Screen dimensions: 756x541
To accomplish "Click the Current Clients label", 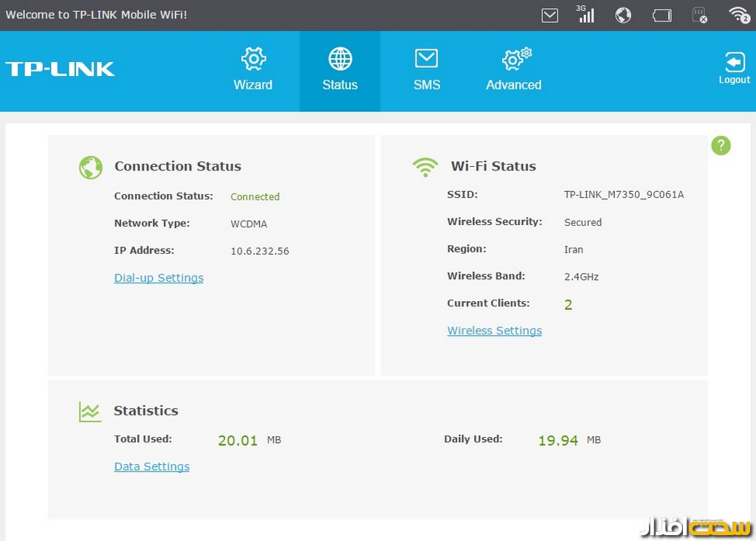I will [489, 303].
